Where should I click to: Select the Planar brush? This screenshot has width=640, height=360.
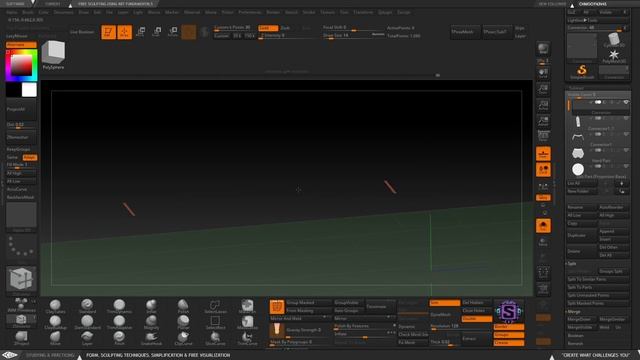[x=183, y=322]
